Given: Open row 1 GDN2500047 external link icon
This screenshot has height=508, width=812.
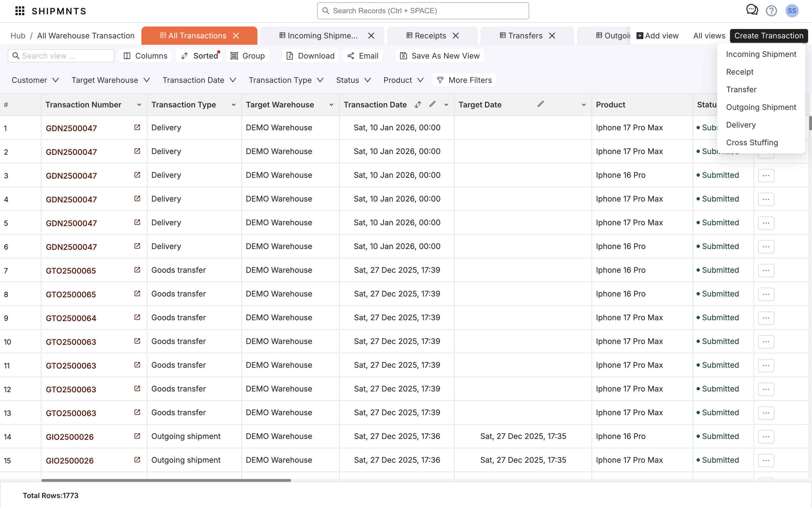Looking at the screenshot, I should pyautogui.click(x=137, y=127).
